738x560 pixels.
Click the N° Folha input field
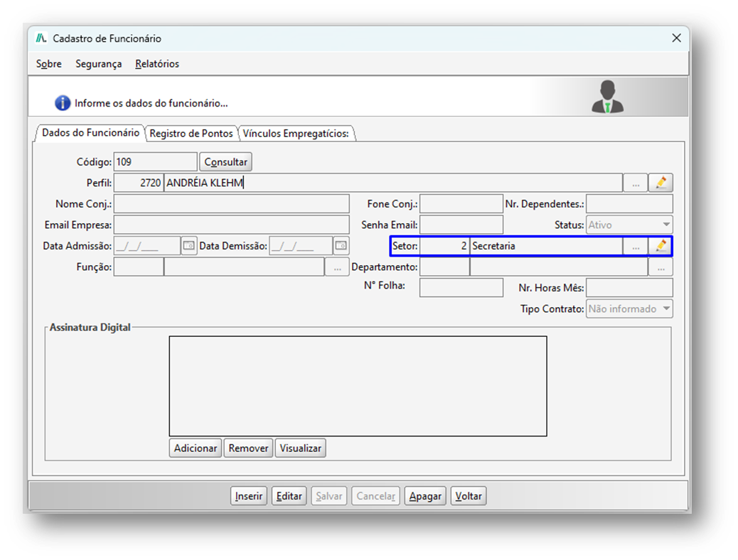point(461,288)
